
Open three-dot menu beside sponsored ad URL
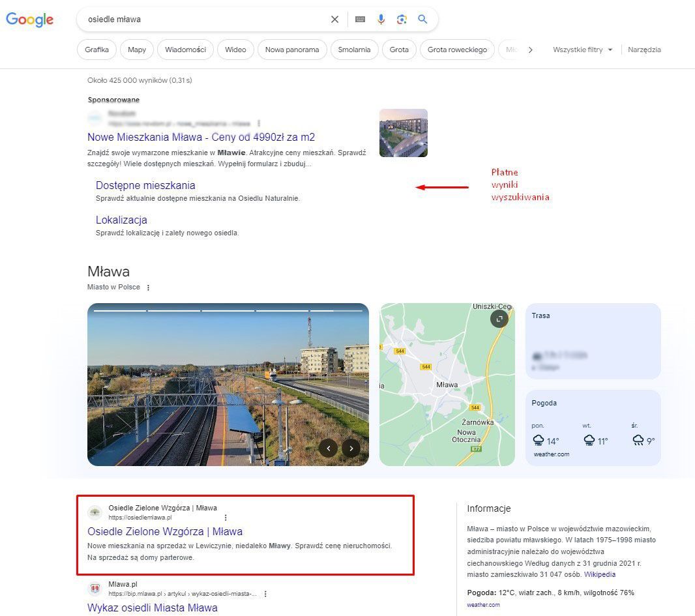259,123
